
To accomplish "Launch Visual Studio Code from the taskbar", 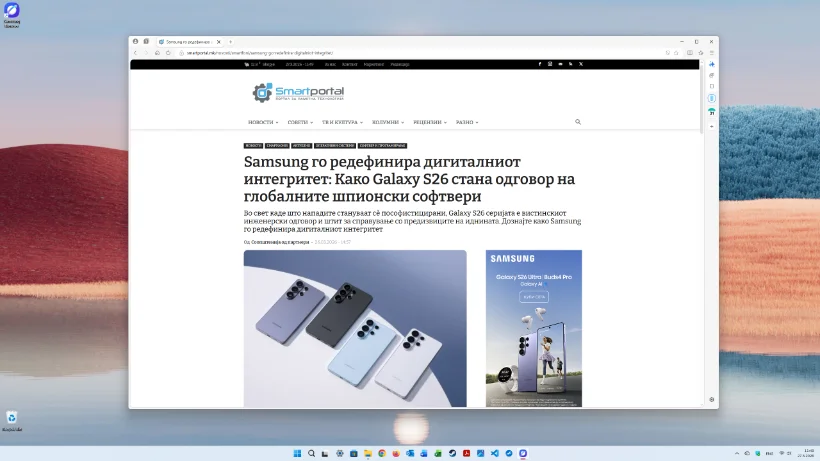I will coord(494,453).
